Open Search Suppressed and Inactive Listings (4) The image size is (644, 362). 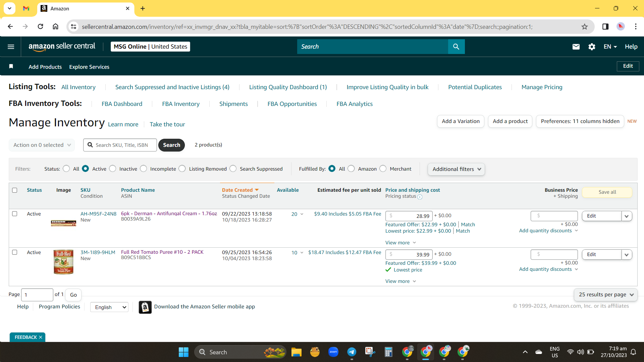[172, 87]
